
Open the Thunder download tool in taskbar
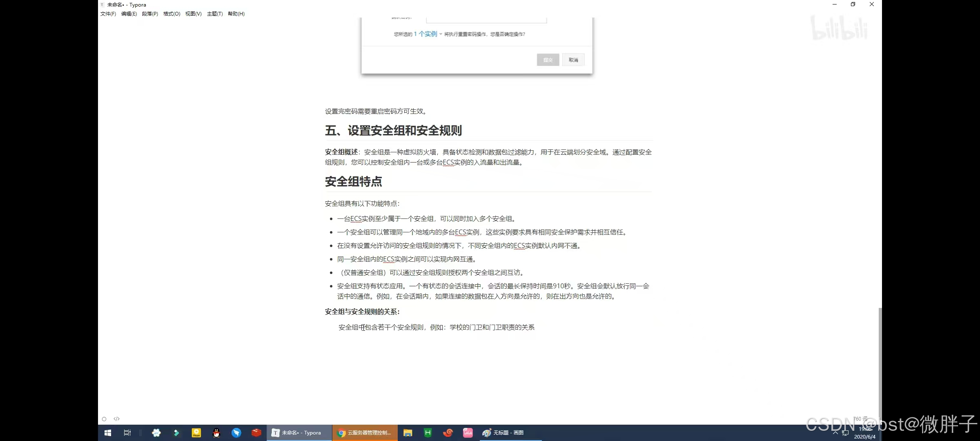pos(236,432)
